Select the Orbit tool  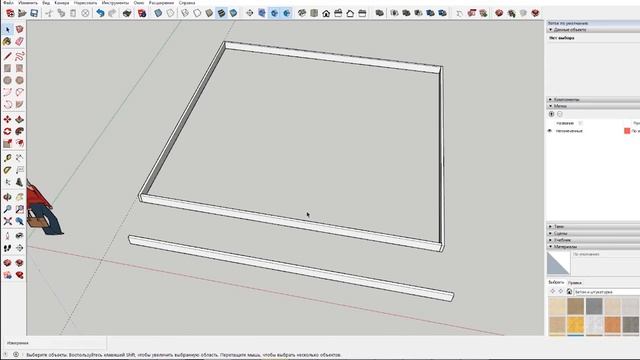(7, 197)
